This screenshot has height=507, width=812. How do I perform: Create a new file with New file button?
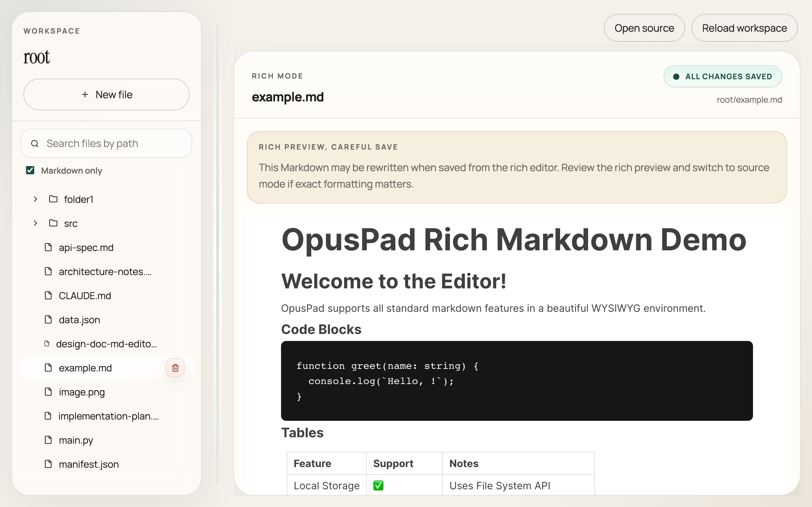click(x=106, y=94)
